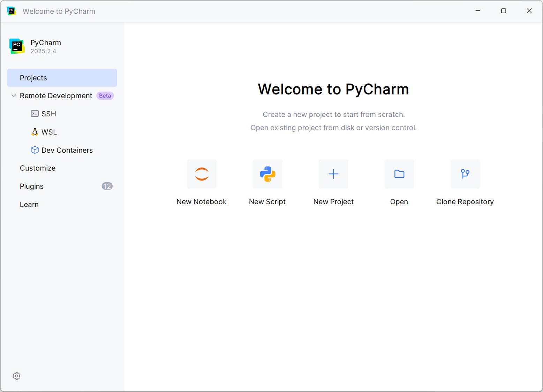This screenshot has height=392, width=543.
Task: Close the Welcome to PyCharm window
Action: [x=529, y=11]
